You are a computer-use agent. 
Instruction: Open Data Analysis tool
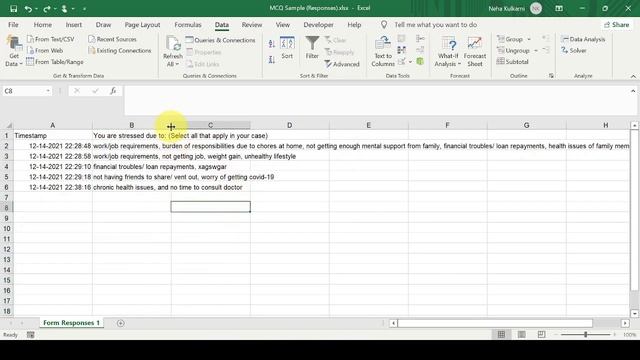[583, 39]
